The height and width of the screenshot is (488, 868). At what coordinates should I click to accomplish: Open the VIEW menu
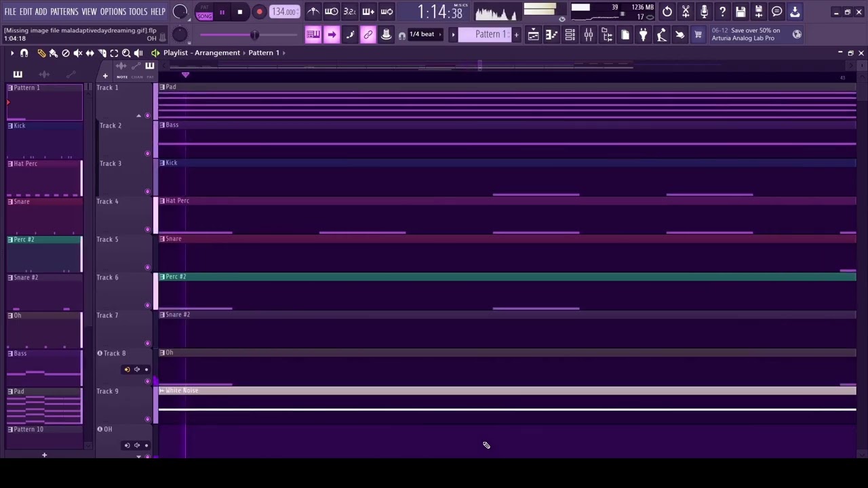pos(90,12)
